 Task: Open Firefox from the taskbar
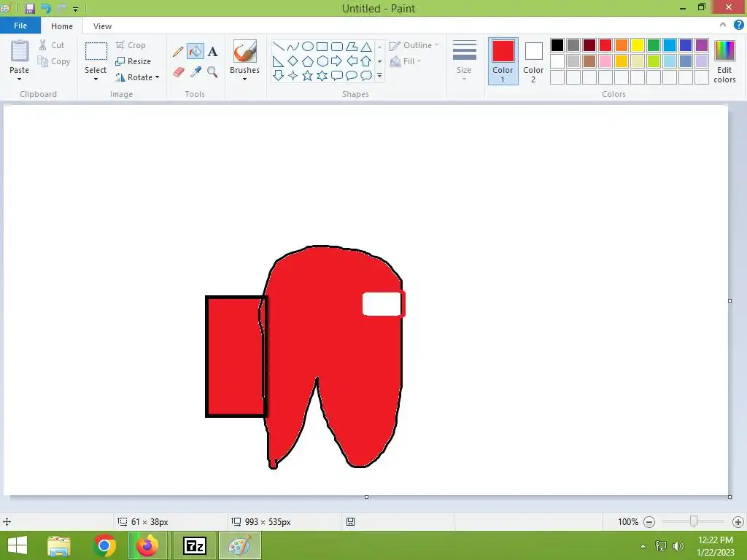pyautogui.click(x=147, y=545)
